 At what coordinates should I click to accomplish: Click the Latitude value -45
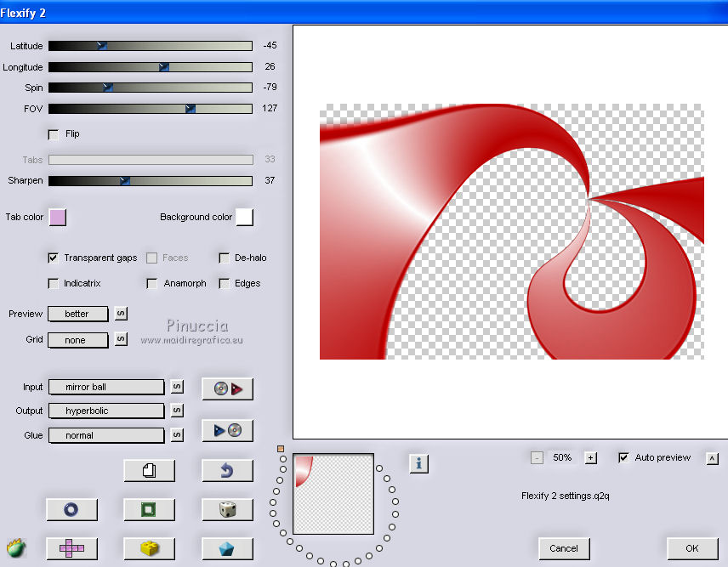point(270,45)
